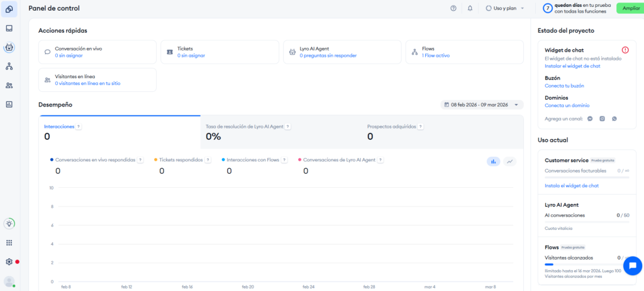Viewport: 644px width, 291px height.
Task: Click the Instagram channel icon
Action: [x=602, y=118]
